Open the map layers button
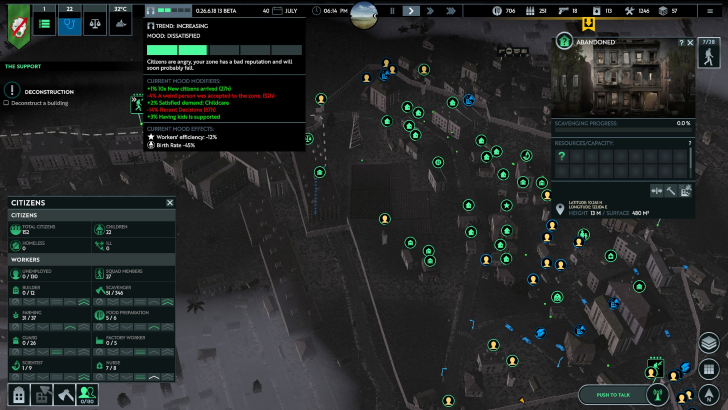 coord(709,343)
